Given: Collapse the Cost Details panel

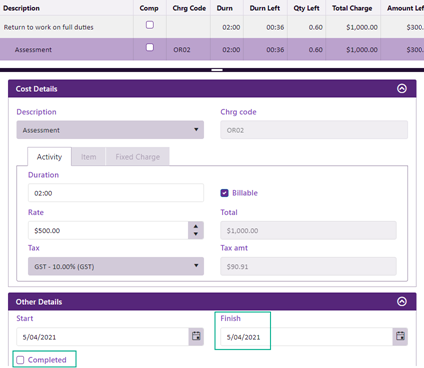Looking at the screenshot, I should [402, 88].
